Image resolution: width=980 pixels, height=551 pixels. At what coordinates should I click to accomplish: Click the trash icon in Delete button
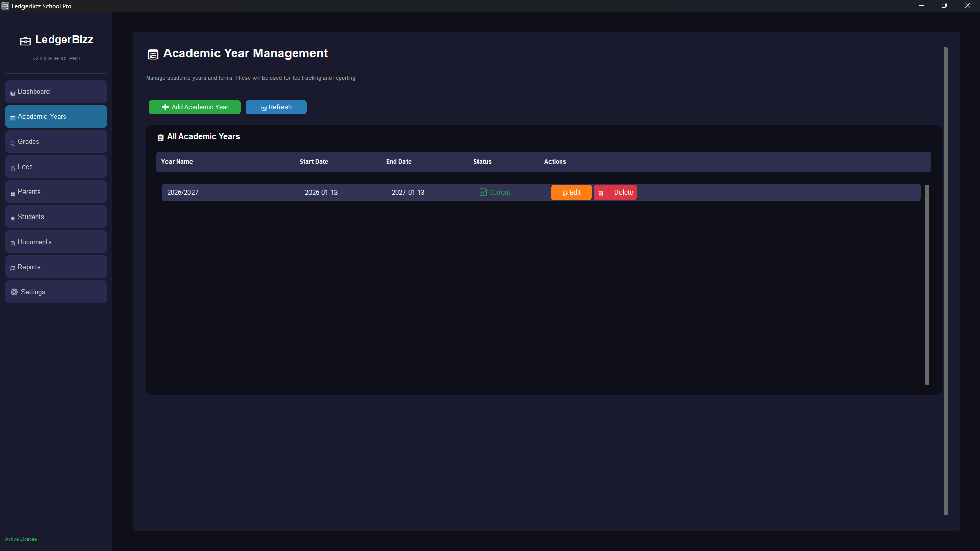(x=601, y=193)
